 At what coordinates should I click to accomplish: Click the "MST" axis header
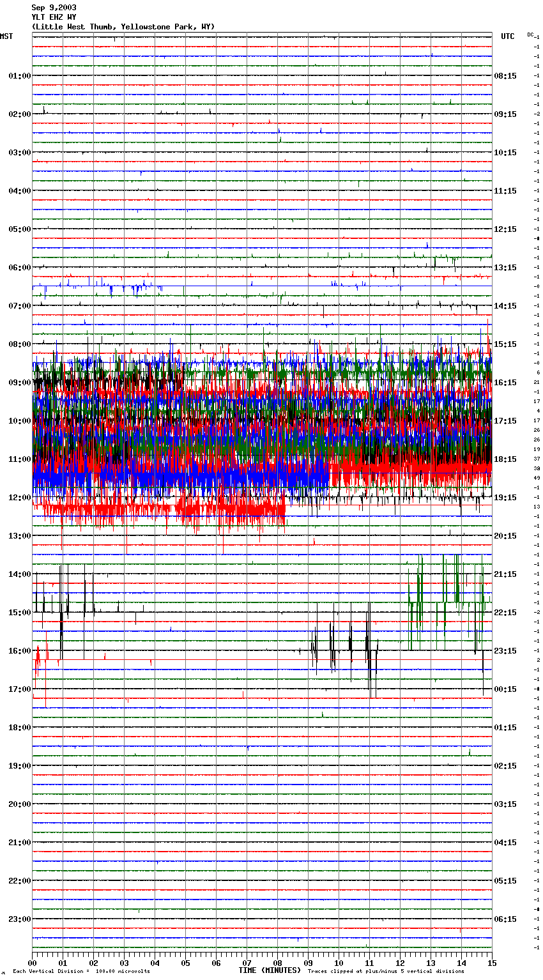tap(6, 36)
